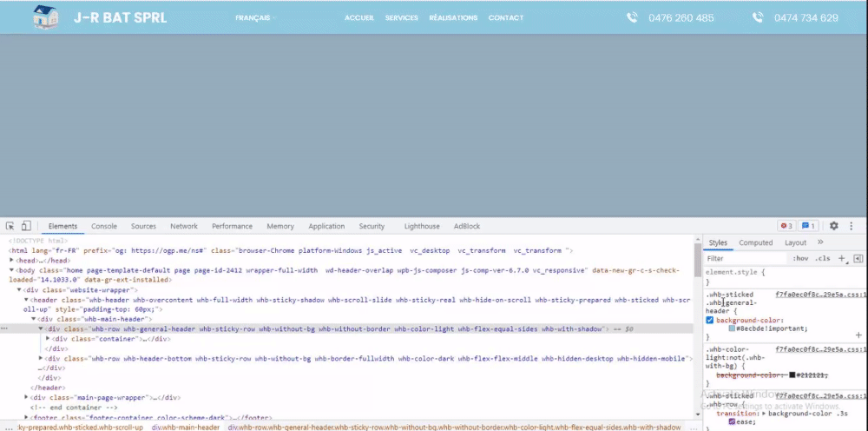Viewport: 868px width, 431px height.
Task: Toggle :hov element state panel
Action: point(800,259)
